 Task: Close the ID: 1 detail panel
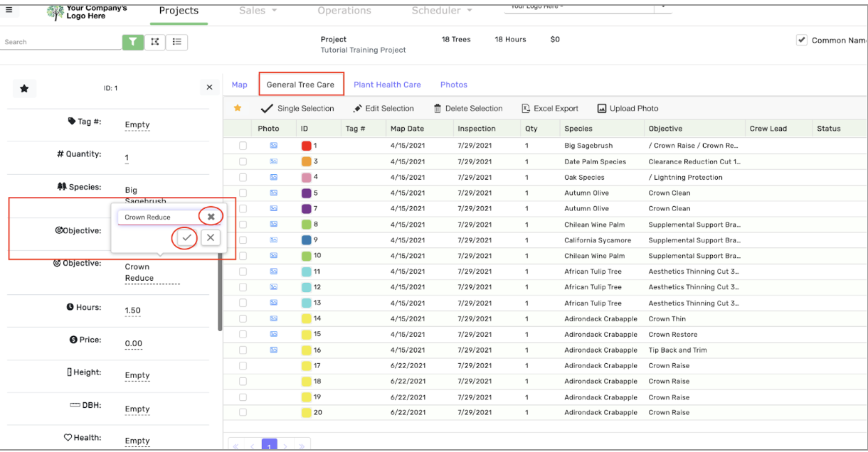click(209, 87)
